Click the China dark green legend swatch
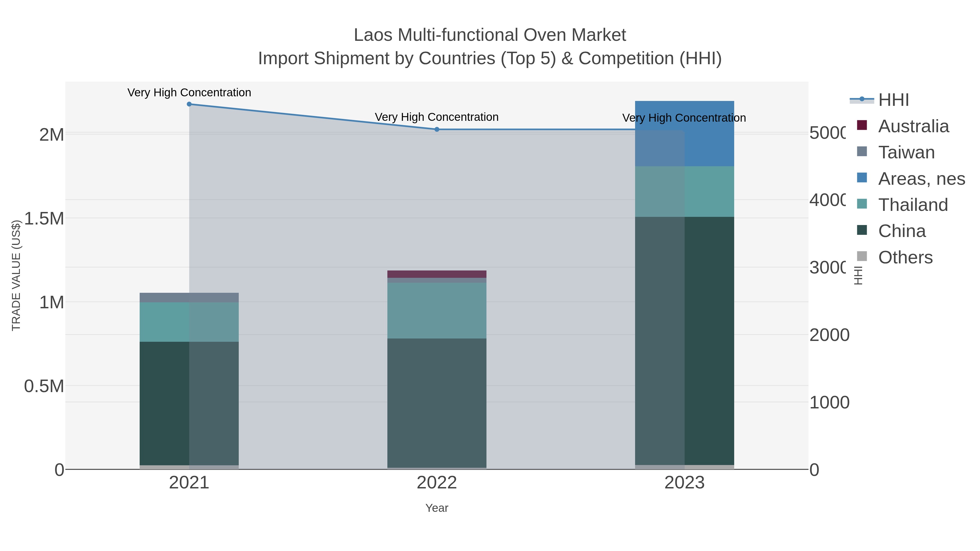Image resolution: width=980 pixels, height=551 pixels. coord(862,230)
